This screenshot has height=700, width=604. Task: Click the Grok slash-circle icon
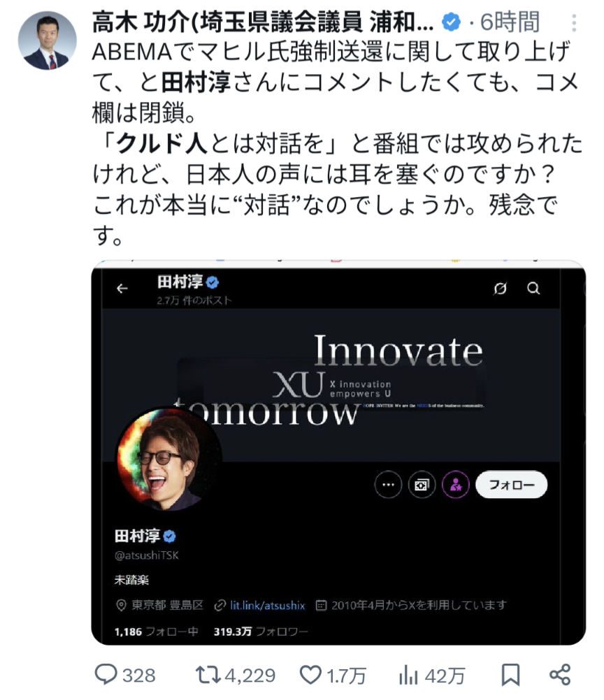click(x=501, y=289)
